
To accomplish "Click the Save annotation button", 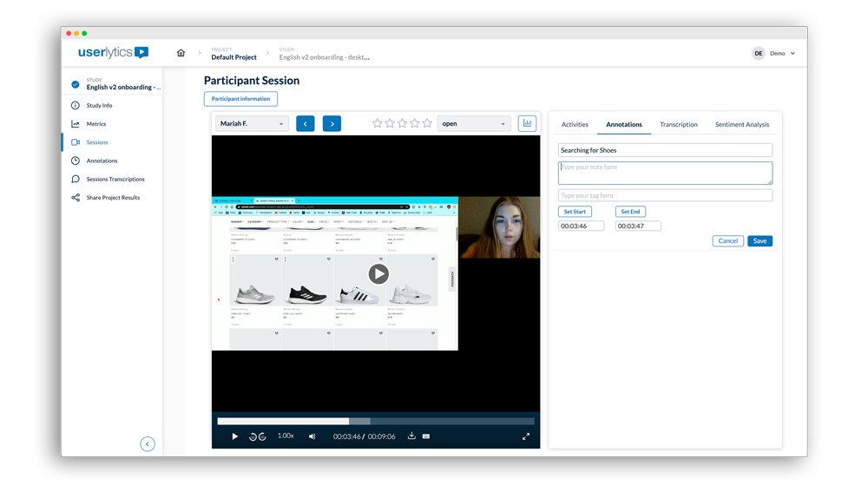I will coord(759,240).
